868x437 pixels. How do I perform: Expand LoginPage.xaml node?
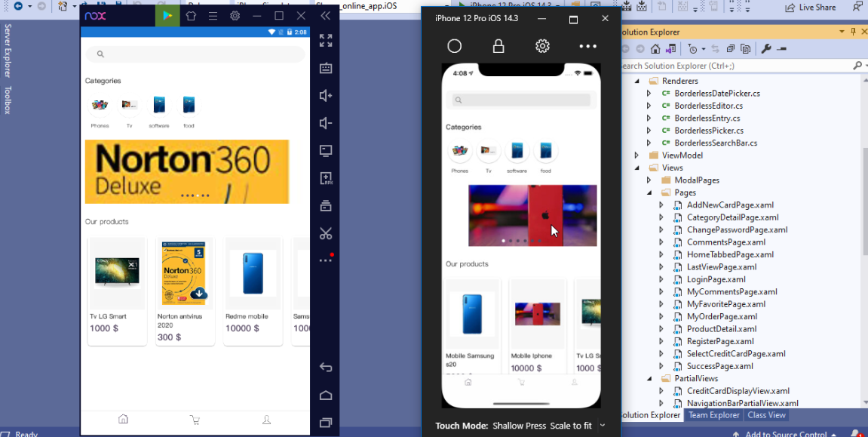[661, 279]
